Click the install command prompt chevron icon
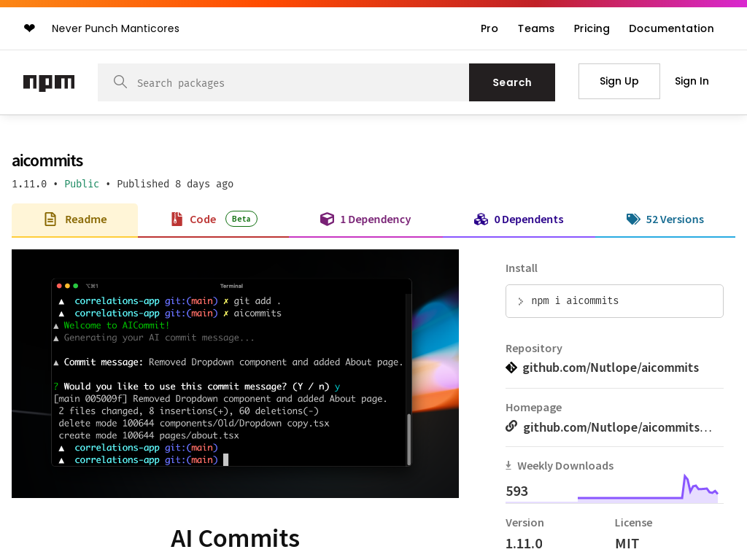Viewport: 747px width, 560px height. coord(521,301)
